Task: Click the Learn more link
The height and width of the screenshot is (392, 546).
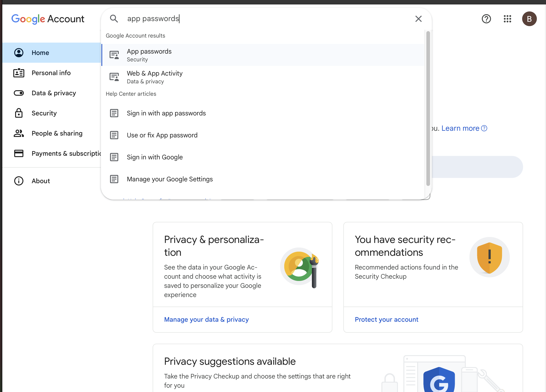Action: pos(460,128)
